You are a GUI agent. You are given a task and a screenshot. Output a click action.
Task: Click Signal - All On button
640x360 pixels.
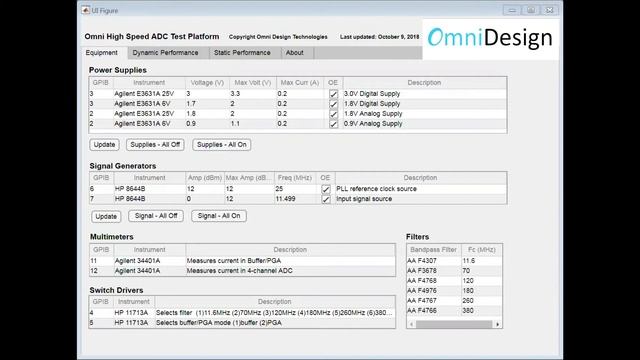[x=219, y=216]
